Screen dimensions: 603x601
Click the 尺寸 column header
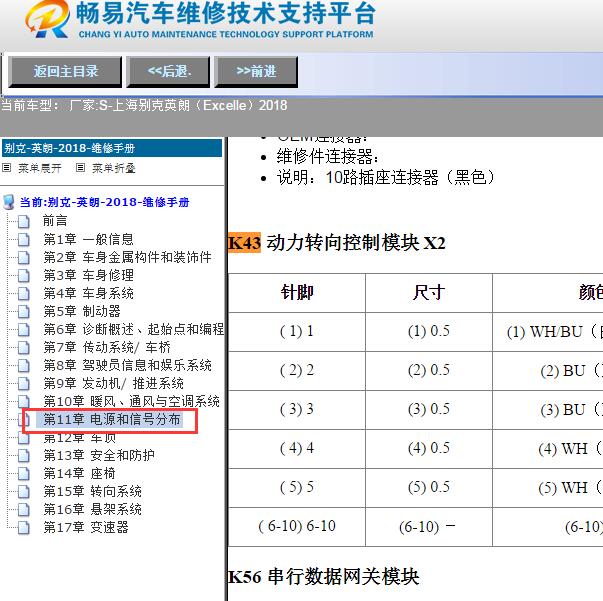click(429, 293)
